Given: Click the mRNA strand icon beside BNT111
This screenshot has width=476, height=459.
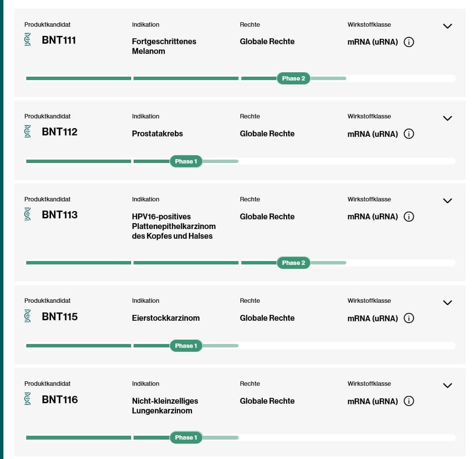Looking at the screenshot, I should coord(28,40).
